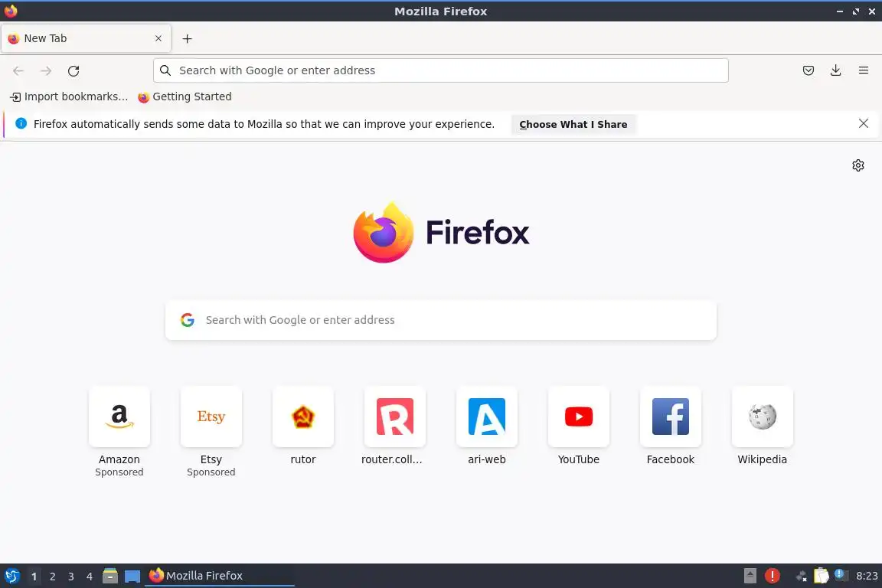The width and height of the screenshot is (882, 588).
Task: Click the address bar search field
Action: 441,70
